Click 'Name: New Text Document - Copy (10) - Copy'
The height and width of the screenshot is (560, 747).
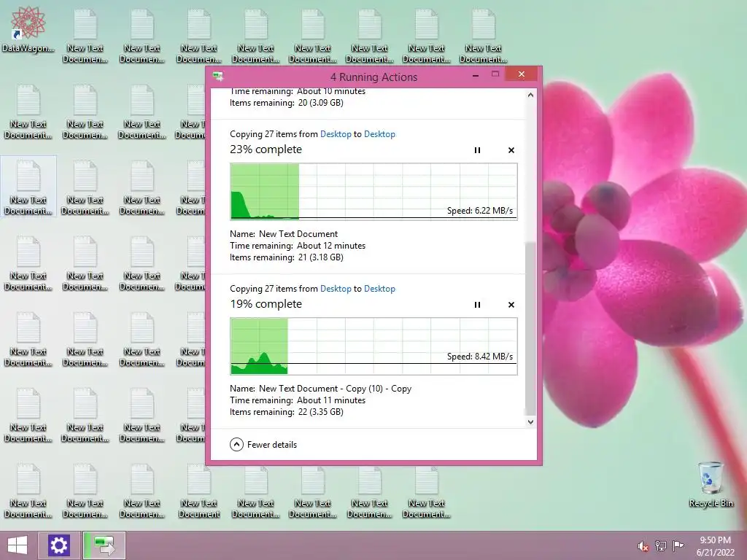click(321, 389)
